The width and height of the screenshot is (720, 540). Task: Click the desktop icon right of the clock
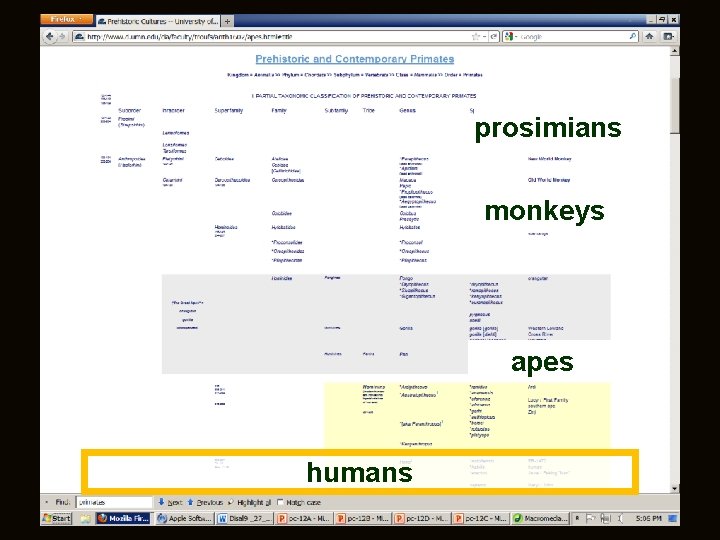[x=672, y=518]
